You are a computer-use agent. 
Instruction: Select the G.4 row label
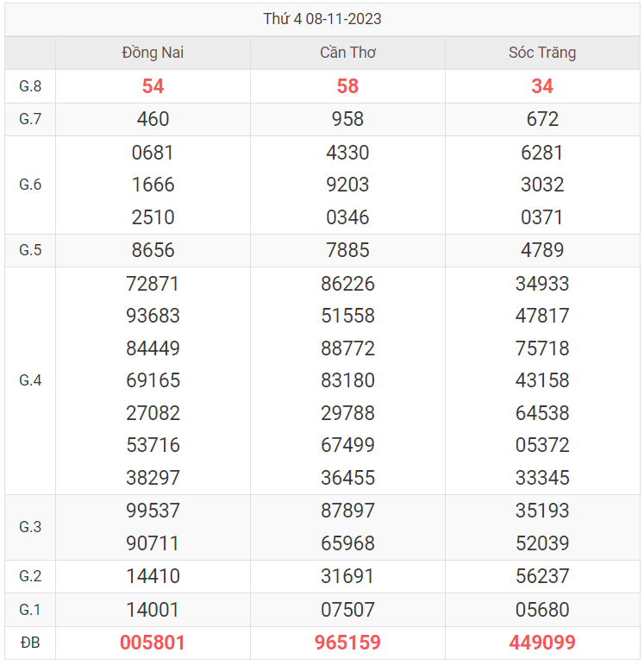pyautogui.click(x=30, y=380)
